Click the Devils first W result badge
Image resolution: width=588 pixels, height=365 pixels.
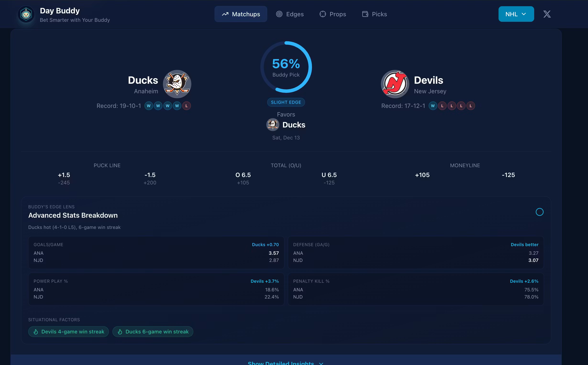point(433,106)
